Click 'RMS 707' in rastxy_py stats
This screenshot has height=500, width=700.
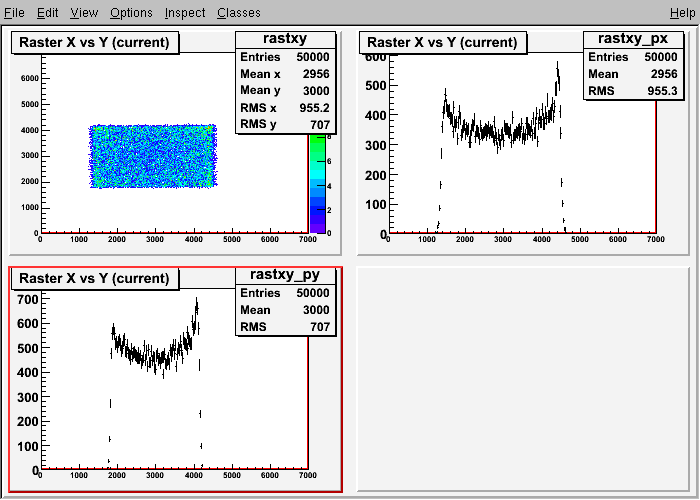285,327
